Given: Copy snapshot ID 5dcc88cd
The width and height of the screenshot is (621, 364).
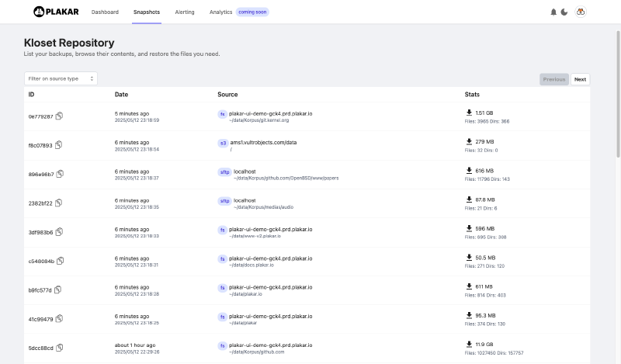Looking at the screenshot, I should click(60, 348).
